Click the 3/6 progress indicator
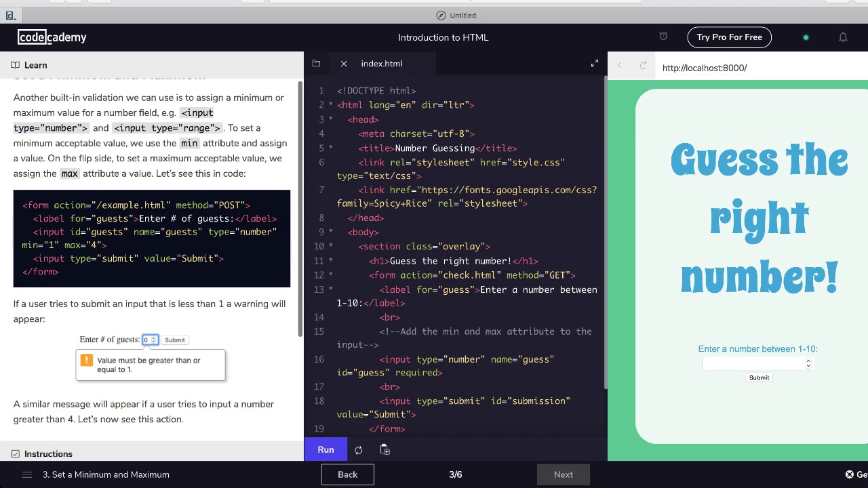The height and width of the screenshot is (488, 868). (456, 474)
